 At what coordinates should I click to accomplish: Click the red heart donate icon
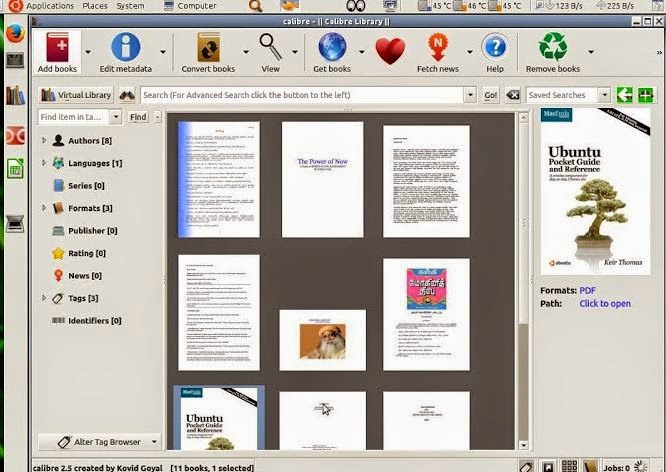coord(390,51)
